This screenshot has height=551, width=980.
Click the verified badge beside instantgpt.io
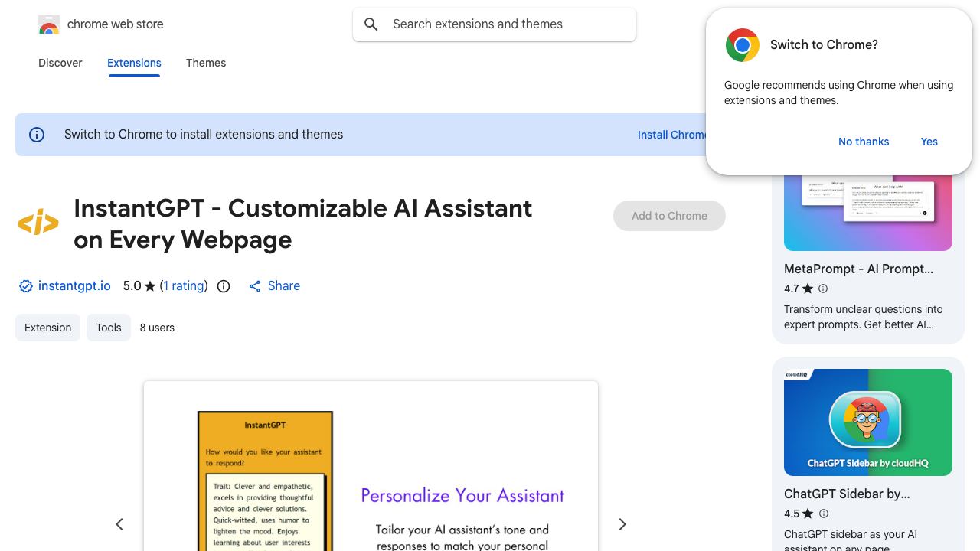point(26,286)
